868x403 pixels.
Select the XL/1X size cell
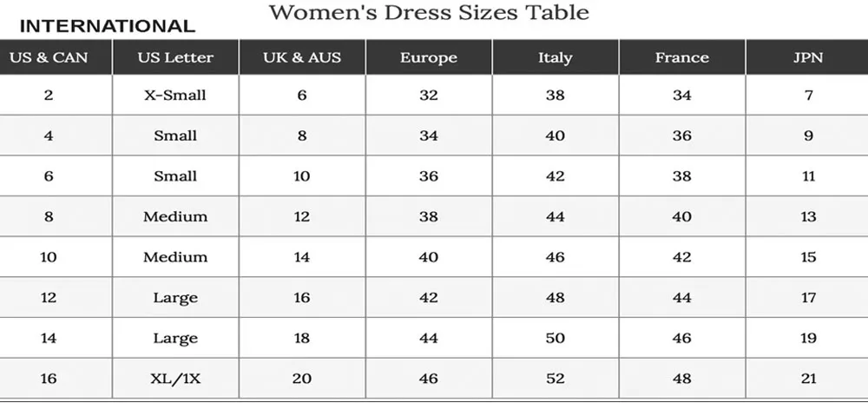click(x=175, y=379)
